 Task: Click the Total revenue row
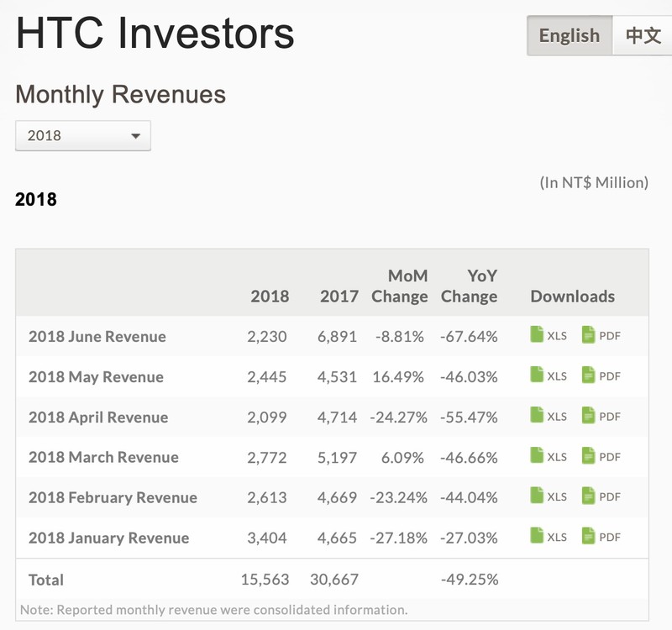click(47, 580)
